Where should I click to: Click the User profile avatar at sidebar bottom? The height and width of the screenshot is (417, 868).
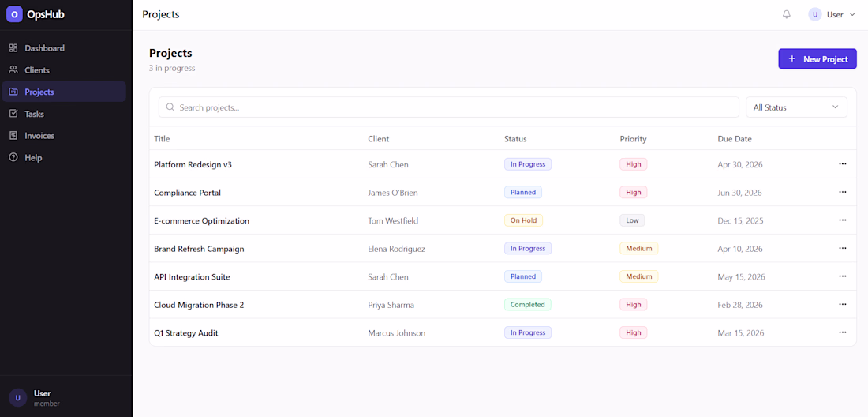coord(17,397)
